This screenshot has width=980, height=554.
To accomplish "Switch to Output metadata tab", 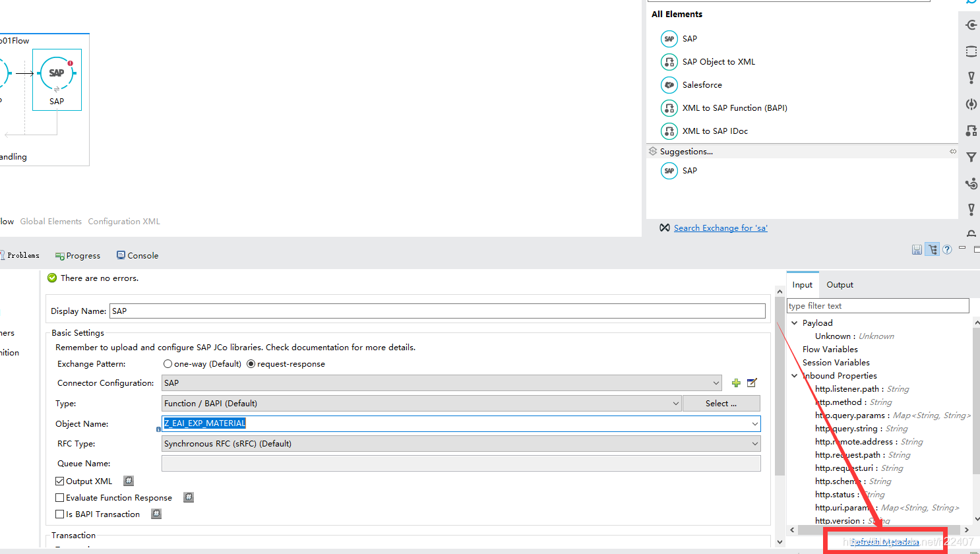I will [x=840, y=285].
